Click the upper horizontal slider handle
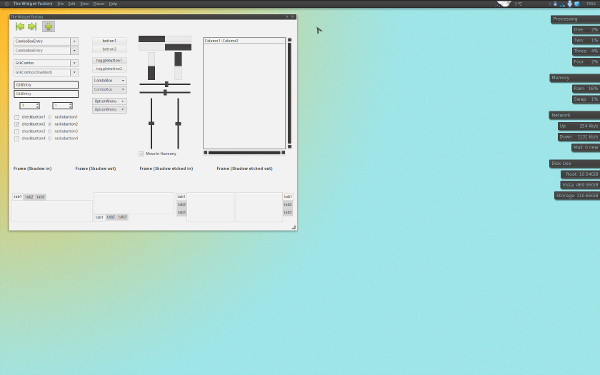 pyautogui.click(x=166, y=84)
